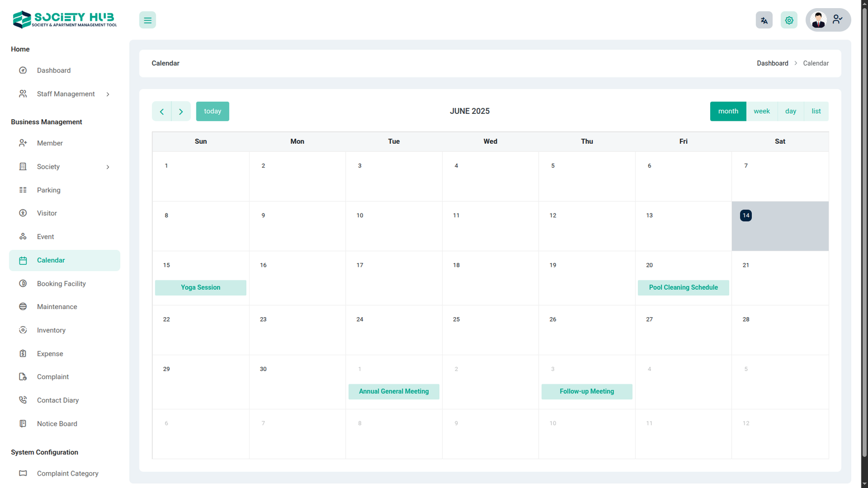Open the Yoga Session event

pyautogui.click(x=200, y=287)
